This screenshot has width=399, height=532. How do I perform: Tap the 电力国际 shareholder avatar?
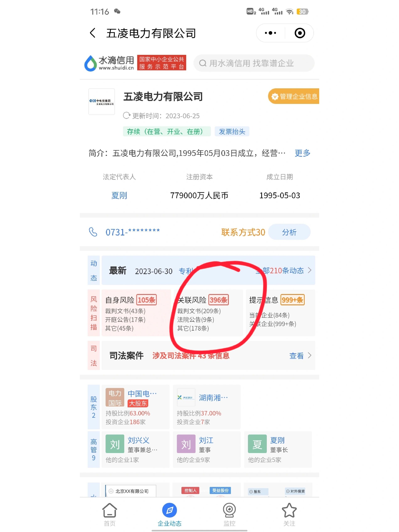coord(115,398)
